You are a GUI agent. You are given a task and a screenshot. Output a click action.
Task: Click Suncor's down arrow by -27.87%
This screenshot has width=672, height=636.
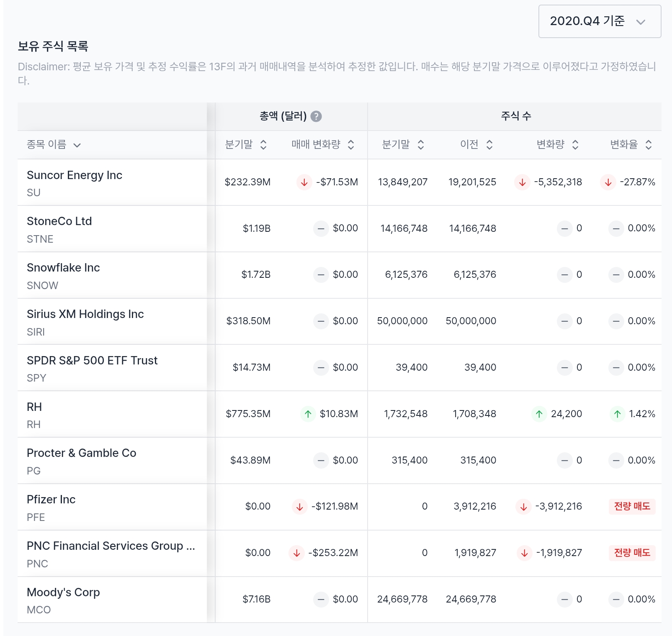tap(608, 182)
